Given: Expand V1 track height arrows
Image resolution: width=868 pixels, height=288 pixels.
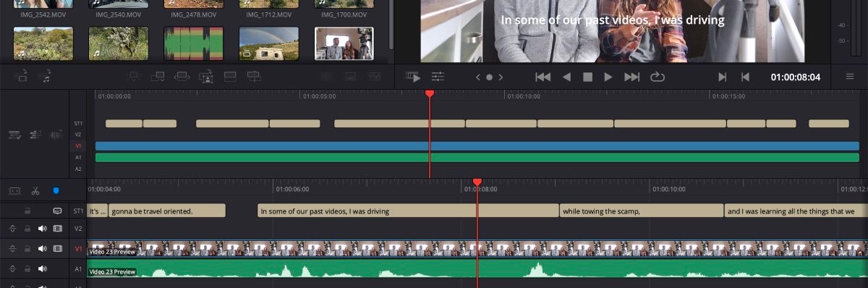Looking at the screenshot, I should pyautogui.click(x=12, y=249).
